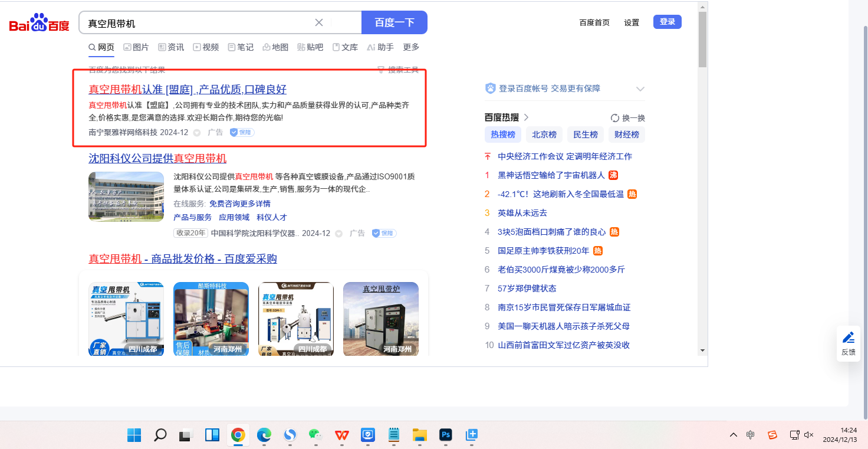This screenshot has height=449, width=868.
Task: Switch to the 民生榜 tab
Action: 586,135
